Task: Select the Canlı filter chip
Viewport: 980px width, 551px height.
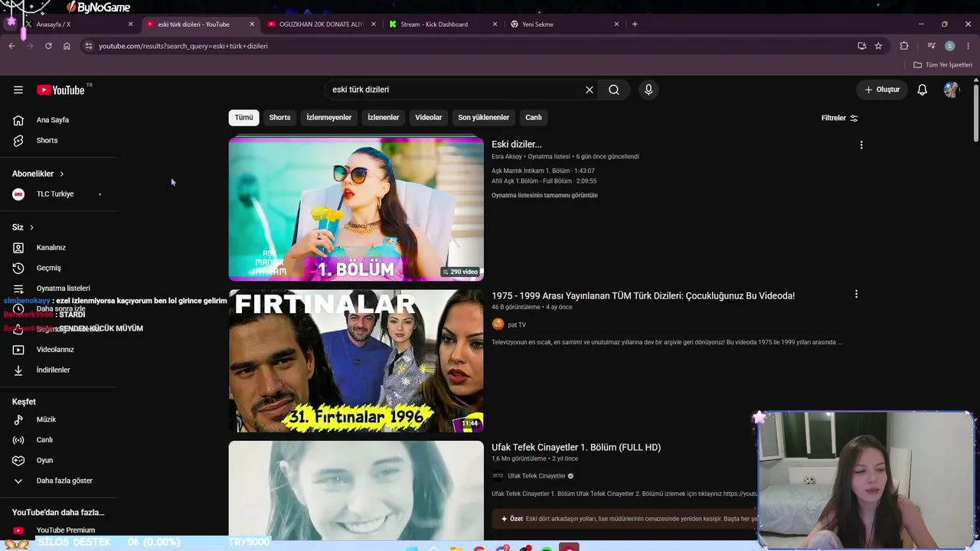Action: pyautogui.click(x=534, y=118)
